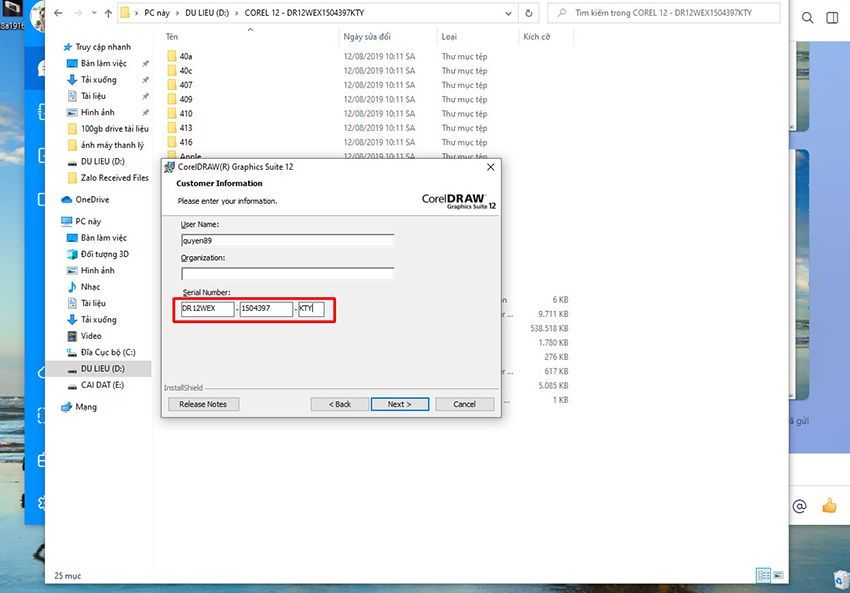850x593 pixels.
Task: Select the folder named '413'
Action: (x=186, y=128)
